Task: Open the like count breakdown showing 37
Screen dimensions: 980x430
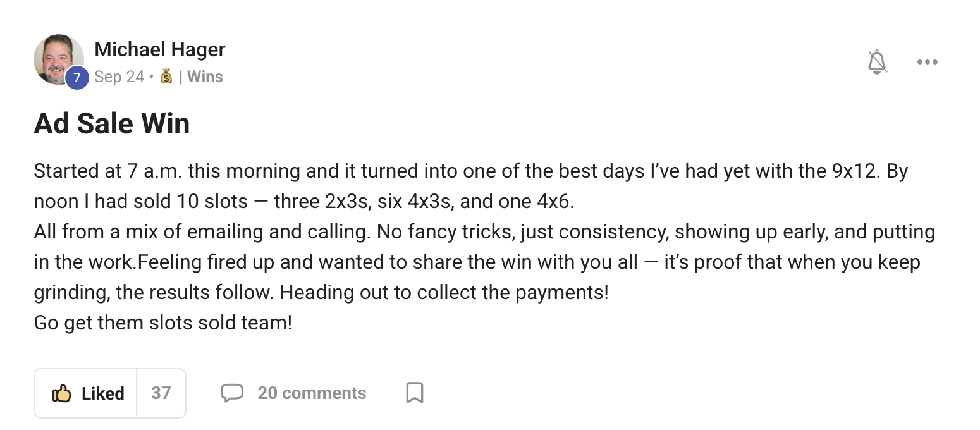Action: (x=161, y=393)
